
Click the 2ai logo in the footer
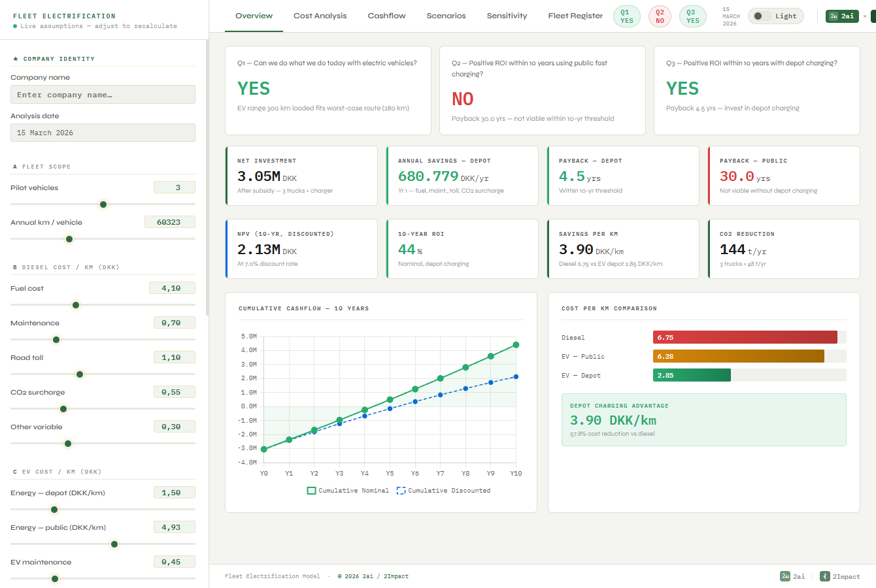[792, 576]
